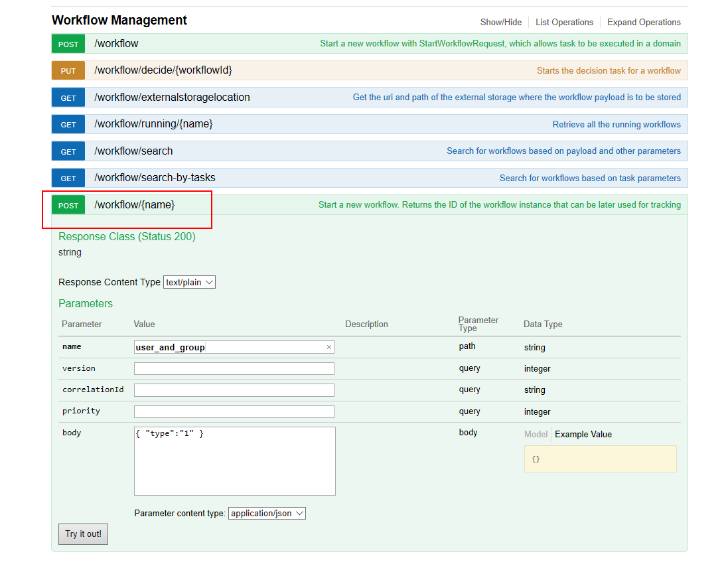
Task: Click the Try it out! button
Action: tap(83, 534)
